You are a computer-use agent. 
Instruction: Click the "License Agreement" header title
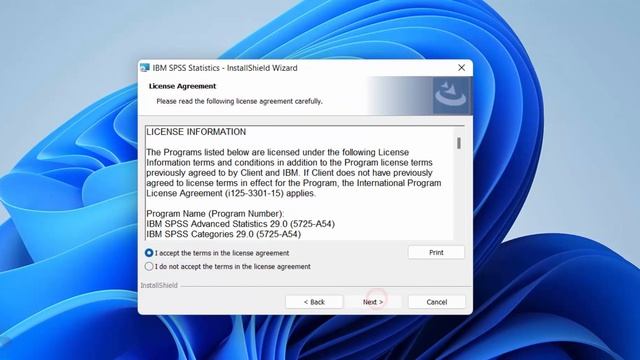coord(182,86)
